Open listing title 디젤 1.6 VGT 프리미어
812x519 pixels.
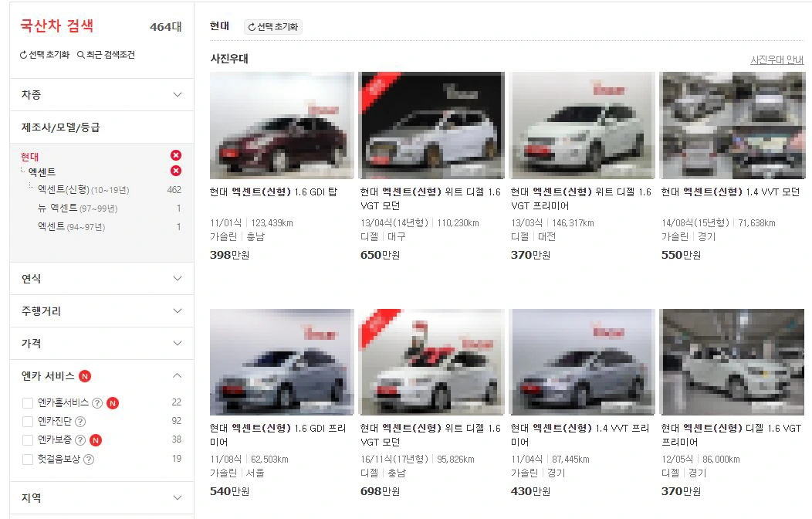[x=731, y=435]
